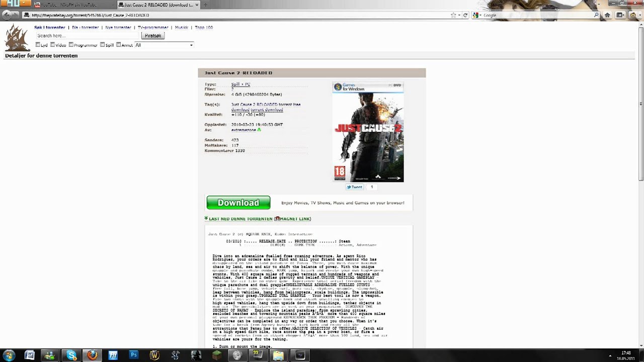Click the page vertical scrollbar
644x362 pixels.
pos(641,103)
